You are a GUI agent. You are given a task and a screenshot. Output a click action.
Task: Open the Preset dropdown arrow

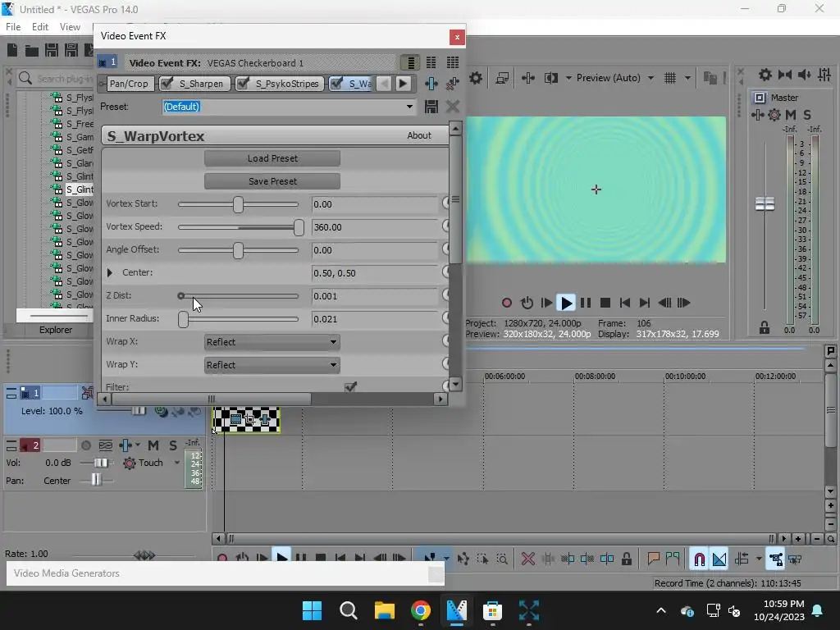409,107
